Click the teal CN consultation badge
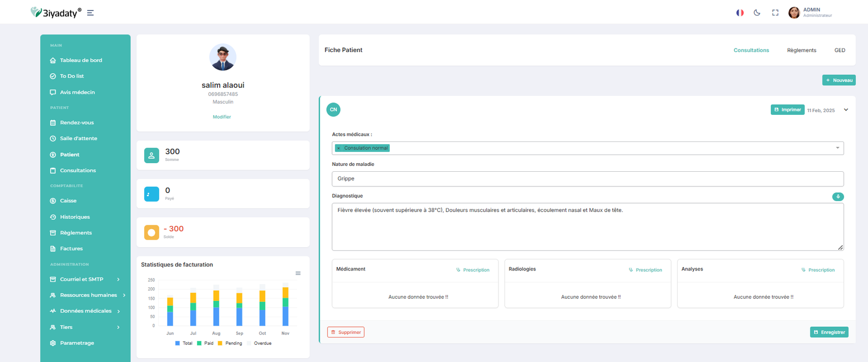Viewport: 868px width, 362px height. (x=333, y=109)
